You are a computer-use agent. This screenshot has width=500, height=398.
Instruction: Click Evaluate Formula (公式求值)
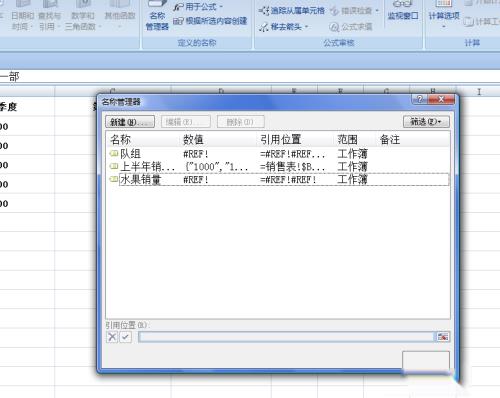click(x=351, y=27)
